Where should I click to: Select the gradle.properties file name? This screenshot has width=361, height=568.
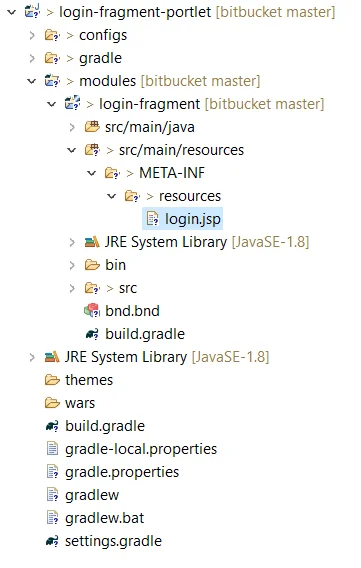(x=122, y=472)
